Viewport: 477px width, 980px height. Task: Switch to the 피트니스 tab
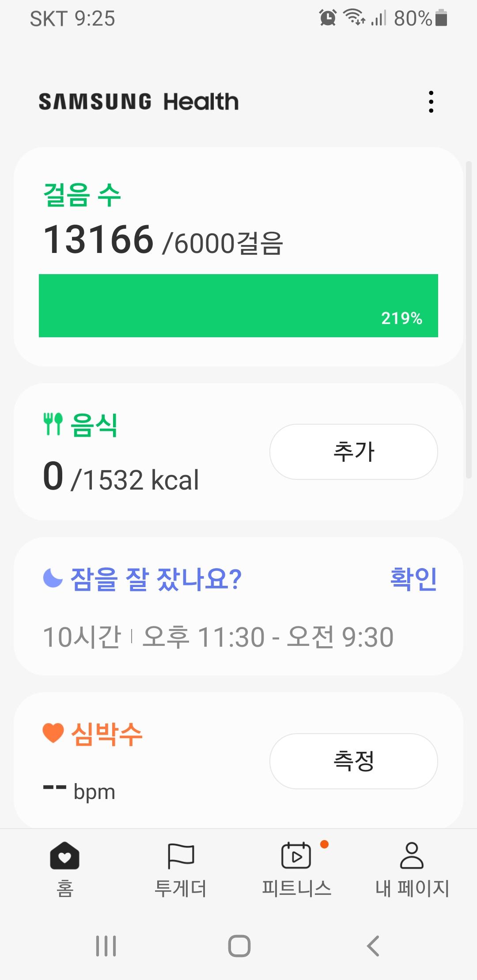[296, 888]
